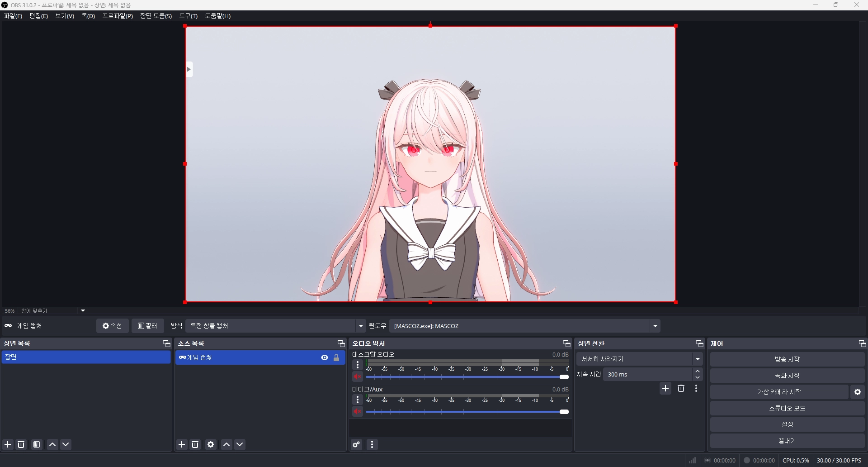Screen dimensions: 868x467
Task: Undock the 장면 목록 panel
Action: pyautogui.click(x=166, y=343)
